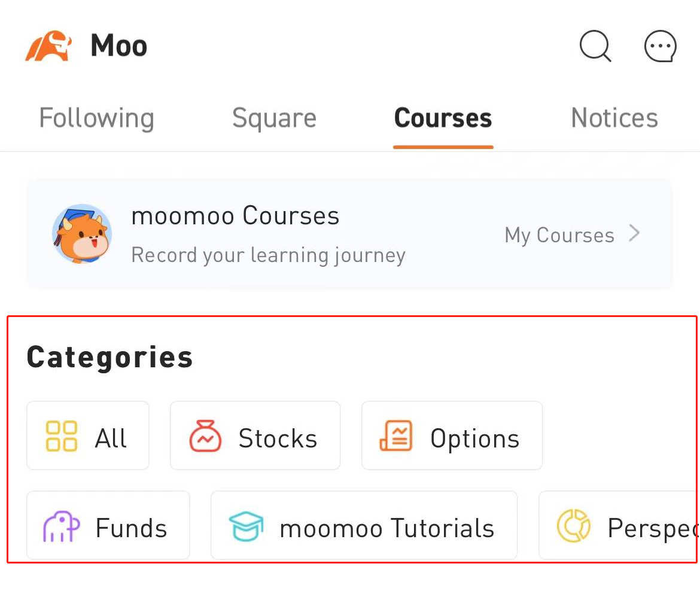Open the search magnifier icon

tap(595, 46)
